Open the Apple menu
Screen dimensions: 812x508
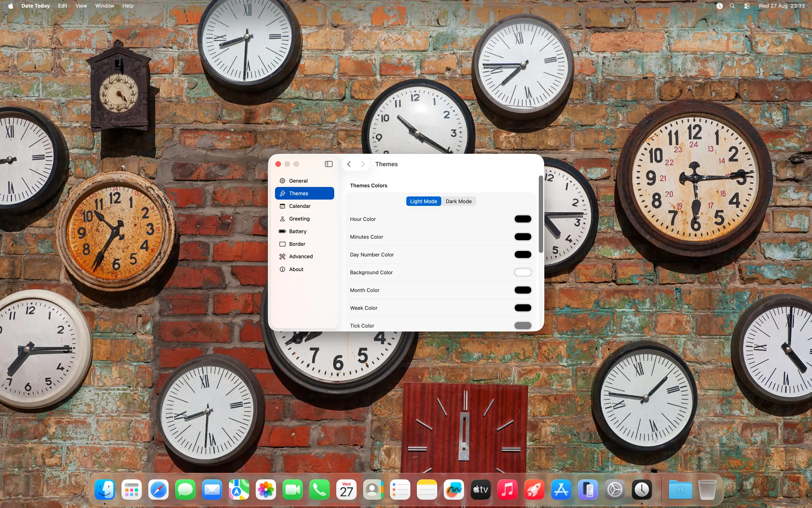(x=10, y=6)
